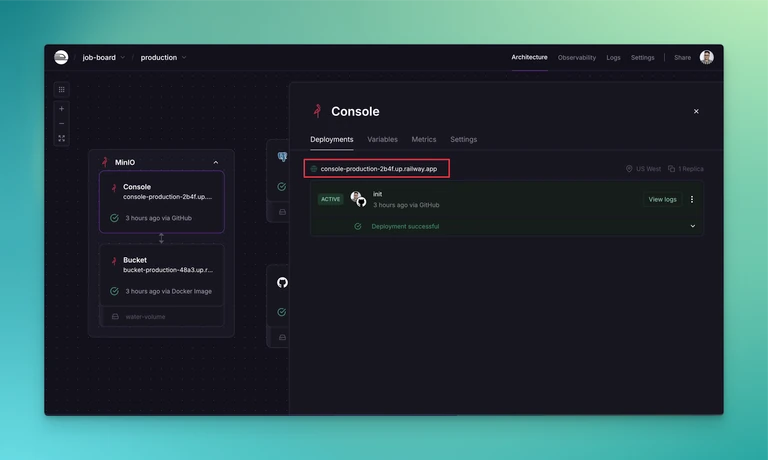Zoom in on the canvas
This screenshot has width=768, height=460.
click(x=61, y=109)
